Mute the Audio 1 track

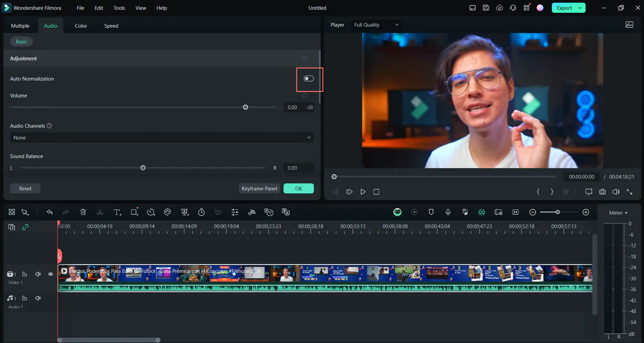coord(38,298)
